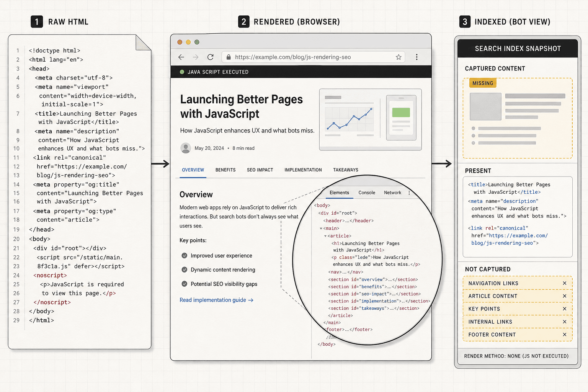The height and width of the screenshot is (392, 588).
Task: Click the 'May 20, 2024' date text
Action: pyautogui.click(x=209, y=148)
